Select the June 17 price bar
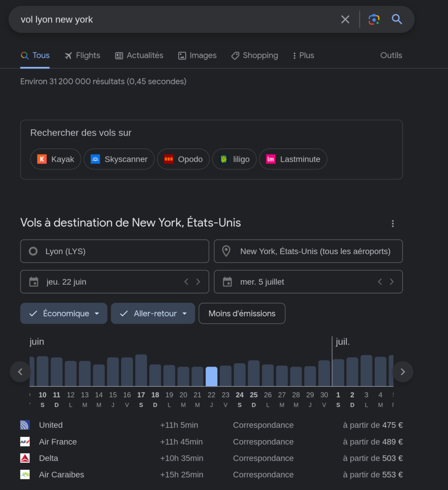Screen dimensions: 448x490 [x=141, y=370]
